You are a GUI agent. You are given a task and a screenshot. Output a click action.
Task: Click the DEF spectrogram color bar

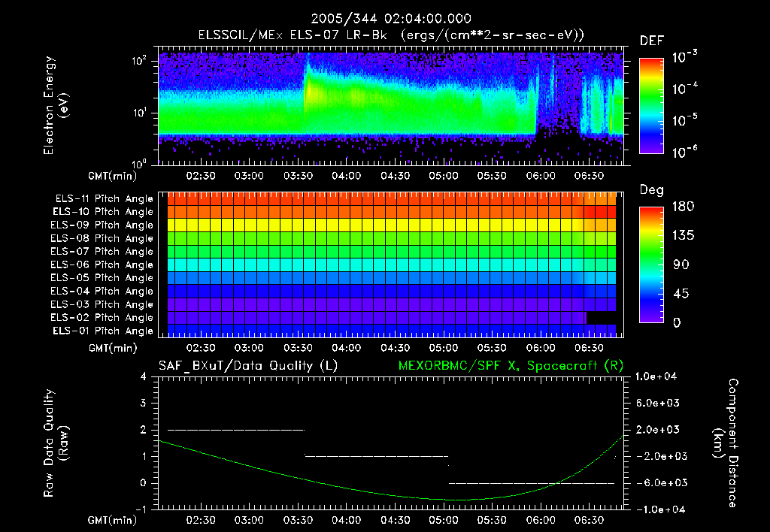coord(650,106)
